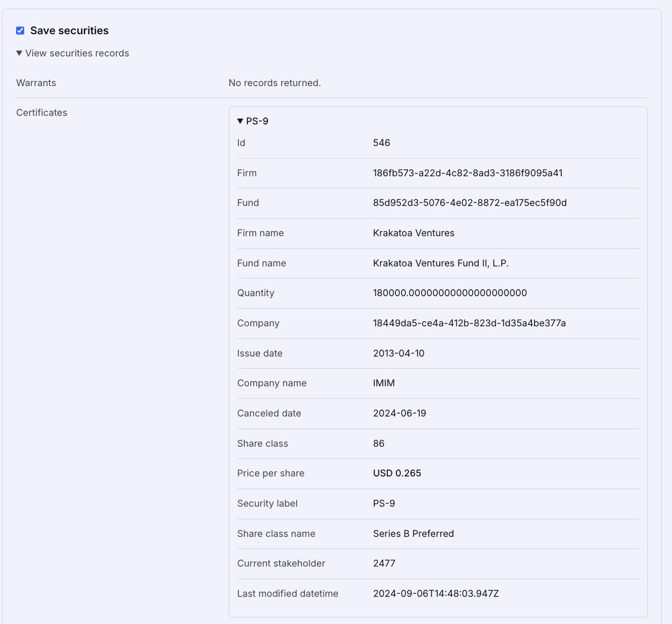The image size is (672, 624).
Task: Select the Fund UUID starting 85d952d3
Action: click(470, 203)
